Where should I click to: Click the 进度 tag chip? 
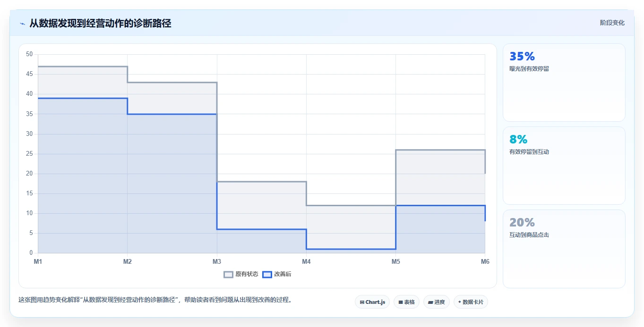(437, 302)
